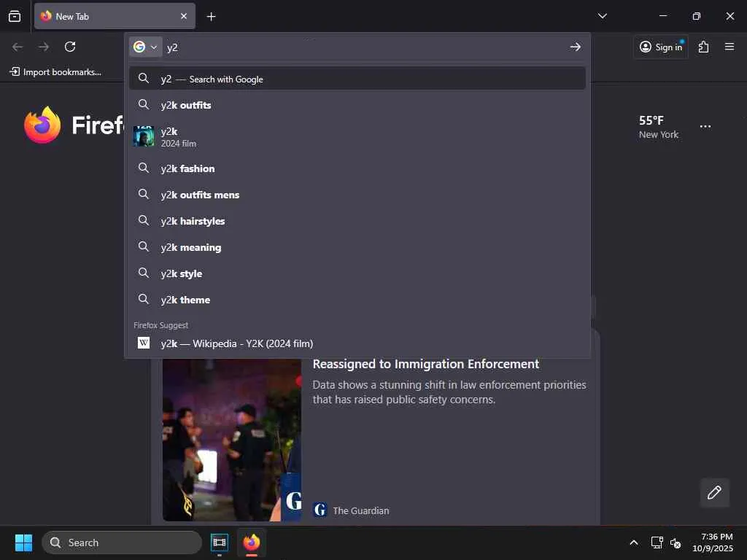Click the magnifier icon beside y2k theme
This screenshot has width=747, height=560.
click(144, 299)
